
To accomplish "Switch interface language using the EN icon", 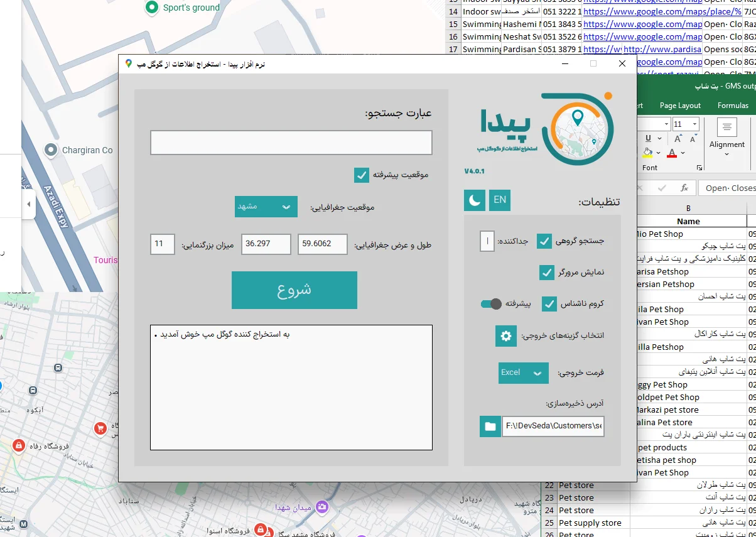I will [x=499, y=200].
